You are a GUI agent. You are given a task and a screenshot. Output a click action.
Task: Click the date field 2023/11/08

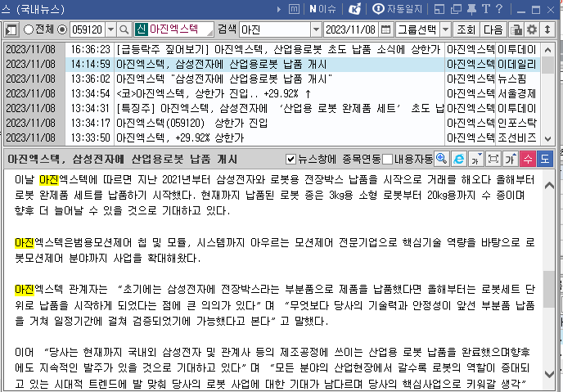[351, 29]
